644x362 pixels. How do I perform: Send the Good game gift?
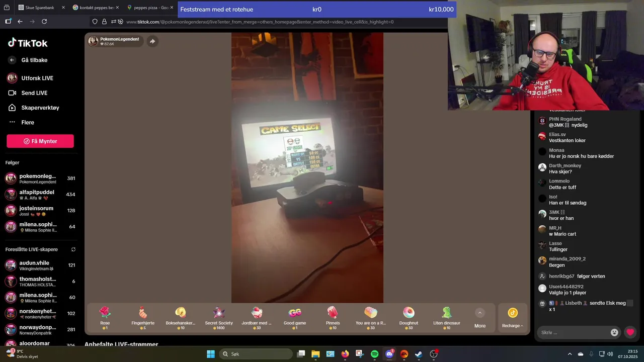[295, 318]
